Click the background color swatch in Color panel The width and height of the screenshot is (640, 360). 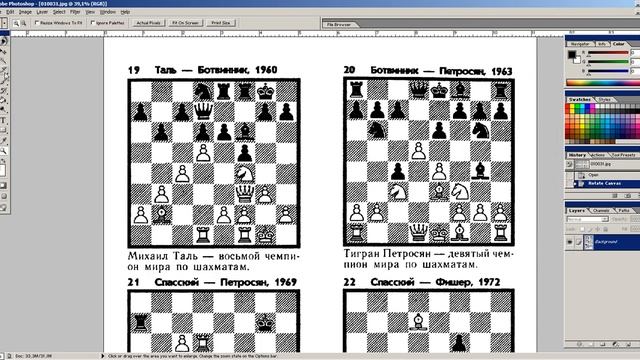point(578,61)
